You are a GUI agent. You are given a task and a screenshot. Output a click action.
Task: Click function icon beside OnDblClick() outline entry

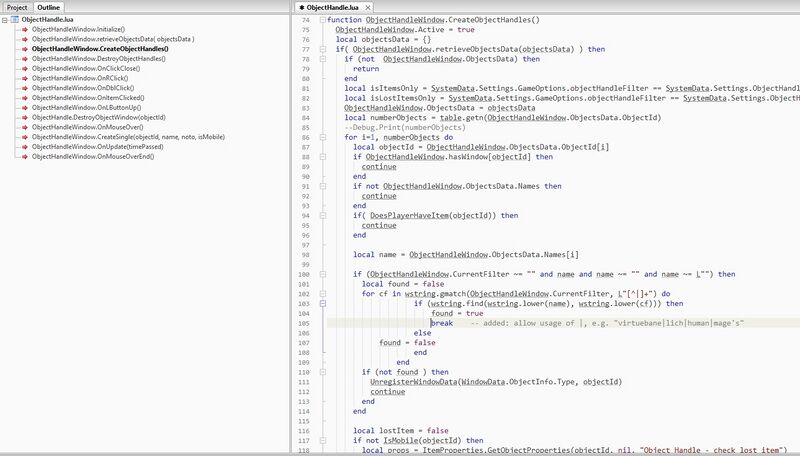(x=24, y=88)
